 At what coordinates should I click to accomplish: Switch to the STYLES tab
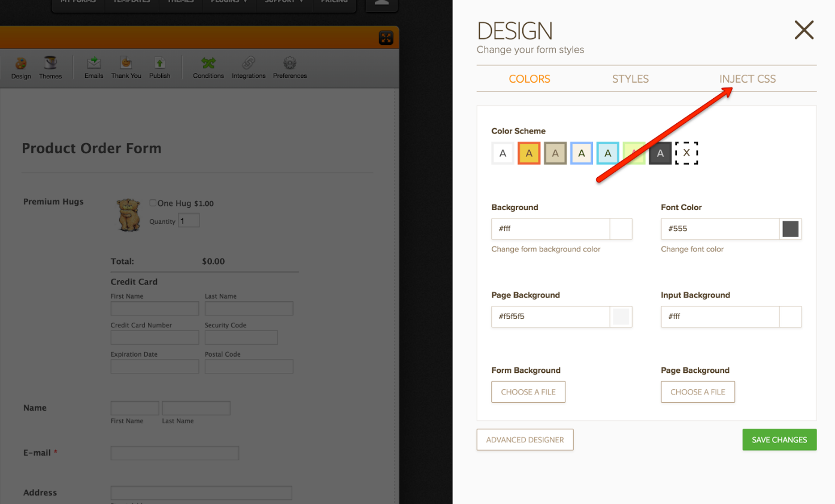coord(630,78)
